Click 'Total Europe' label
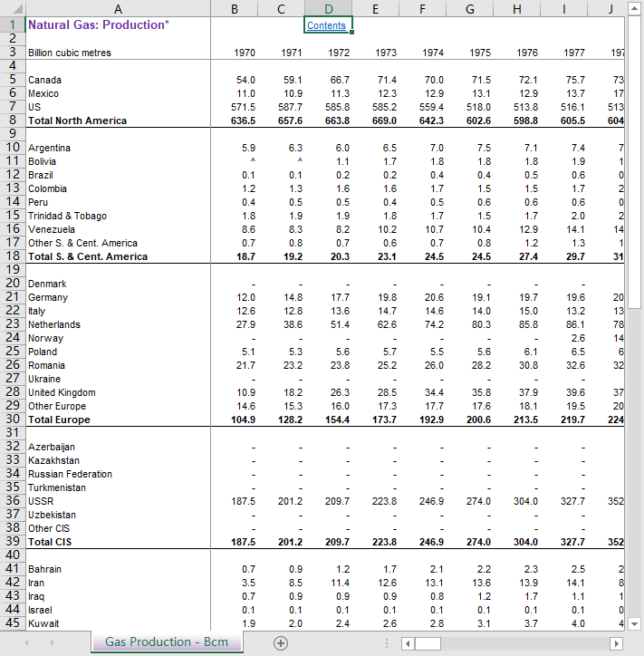Screen dimensions: 644x656 (59, 420)
